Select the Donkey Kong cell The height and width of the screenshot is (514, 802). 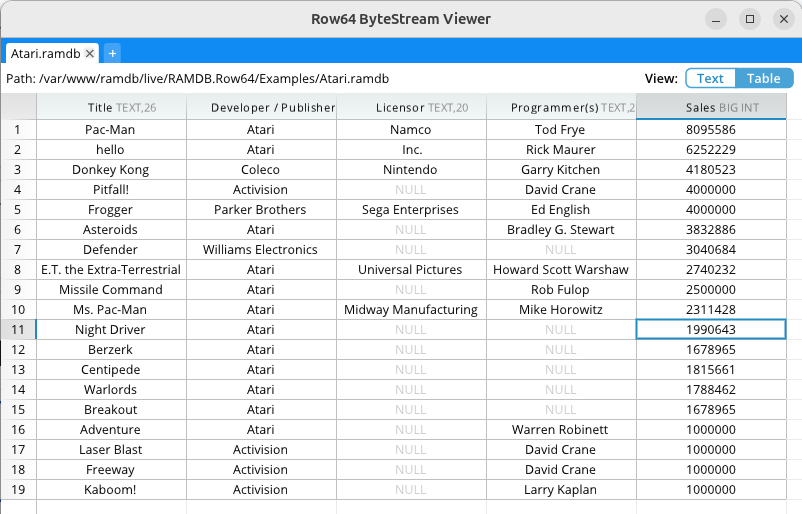(112, 169)
